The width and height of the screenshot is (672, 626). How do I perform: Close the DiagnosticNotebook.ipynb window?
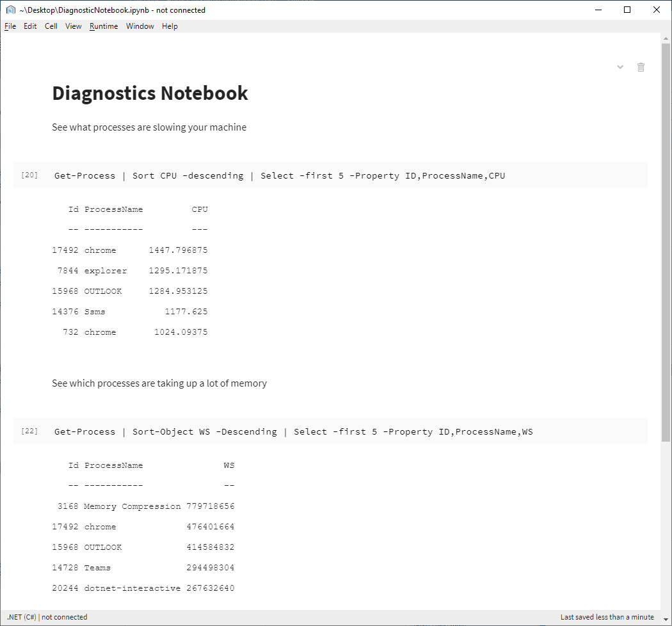coord(656,10)
